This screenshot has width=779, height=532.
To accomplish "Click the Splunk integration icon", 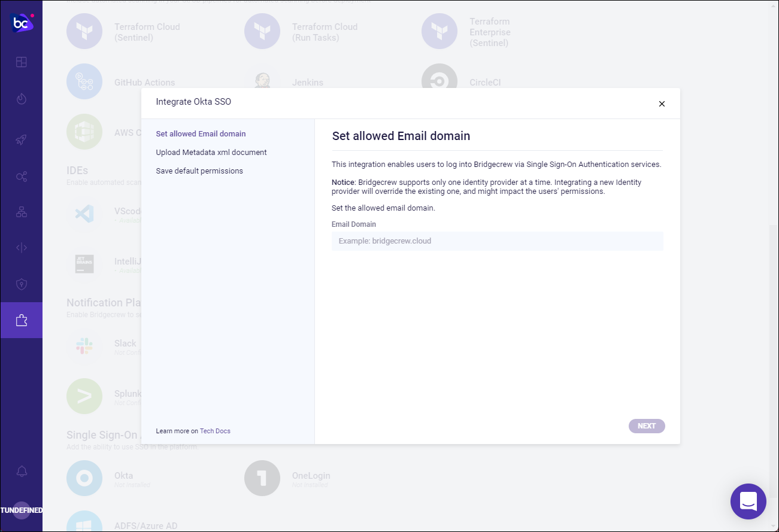I will 84,396.
